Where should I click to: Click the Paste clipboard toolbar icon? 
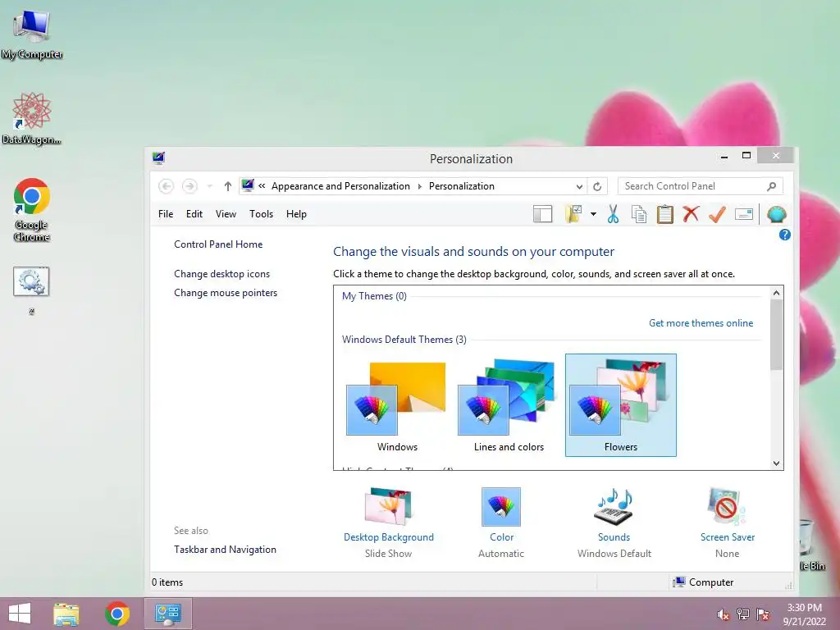(x=664, y=214)
